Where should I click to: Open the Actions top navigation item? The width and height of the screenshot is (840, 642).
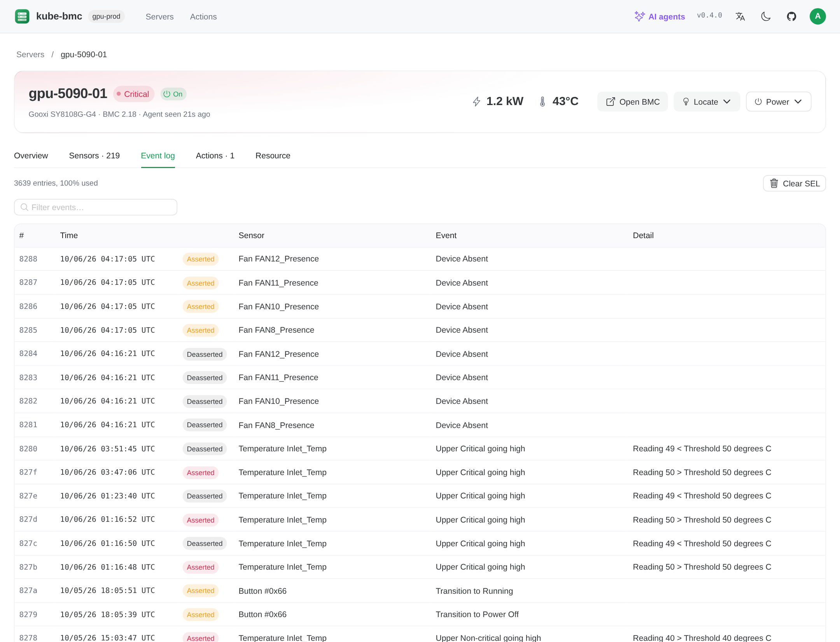pyautogui.click(x=203, y=17)
